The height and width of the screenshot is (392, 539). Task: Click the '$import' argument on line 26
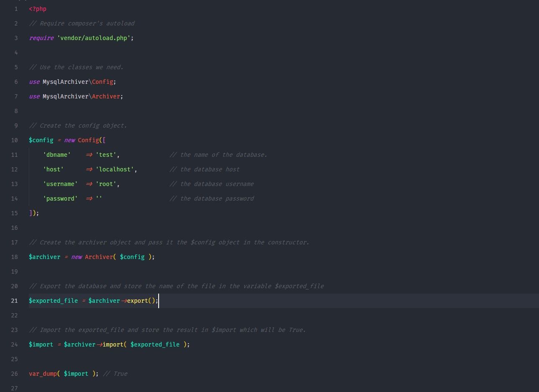click(76, 374)
